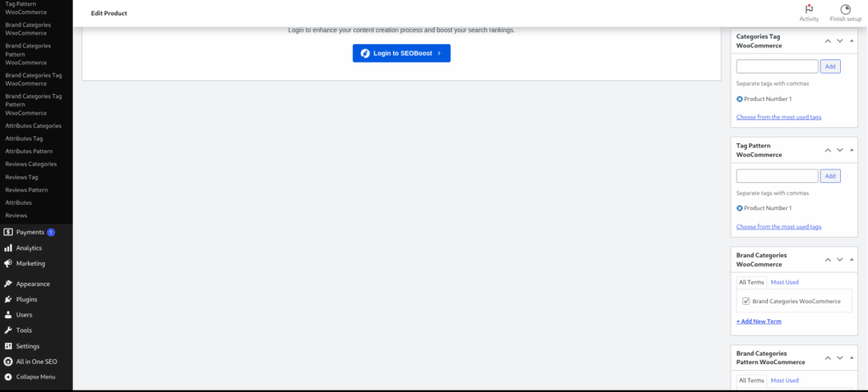Open Marketing megaphone icon
868x392 pixels.
pyautogui.click(x=8, y=263)
